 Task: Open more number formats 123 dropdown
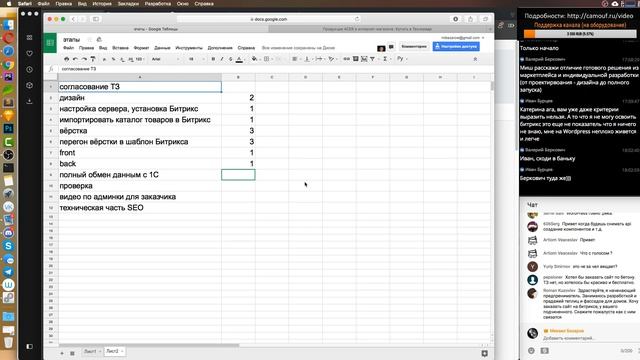point(140,59)
